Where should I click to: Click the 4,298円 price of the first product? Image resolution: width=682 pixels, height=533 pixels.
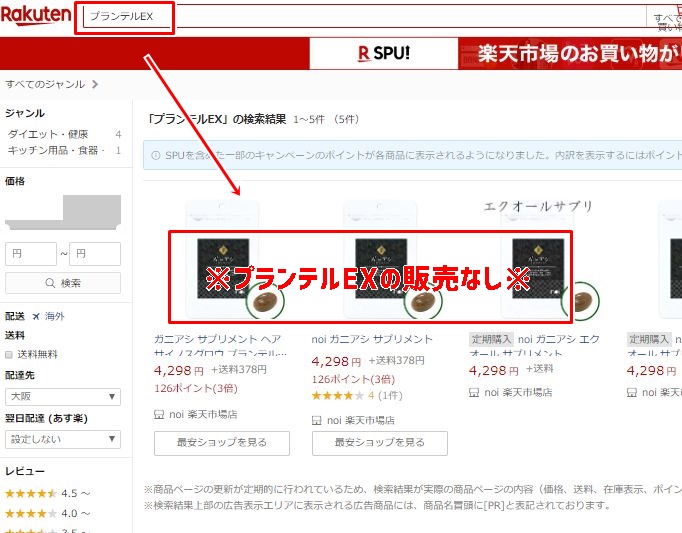(179, 370)
